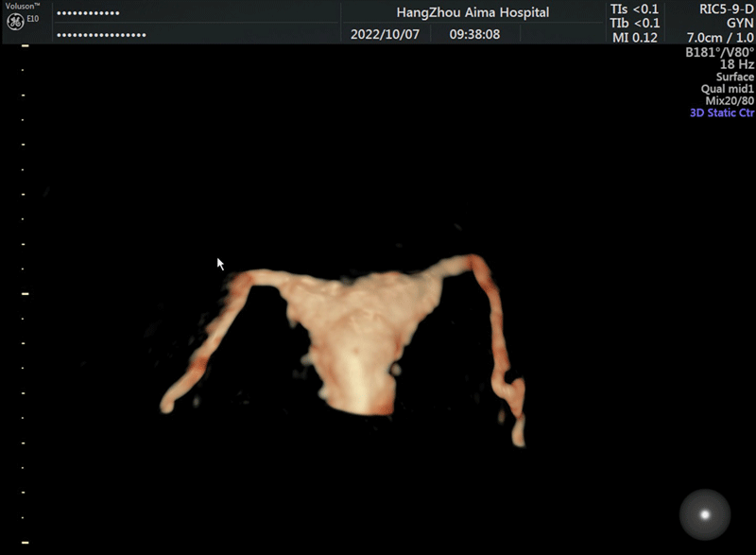756x555 pixels.
Task: Click the RIC5-9-D probe name
Action: (723, 9)
